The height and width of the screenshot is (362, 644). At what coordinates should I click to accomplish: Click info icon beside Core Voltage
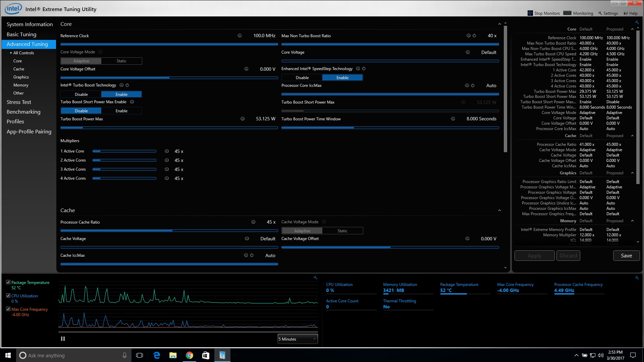[468, 52]
